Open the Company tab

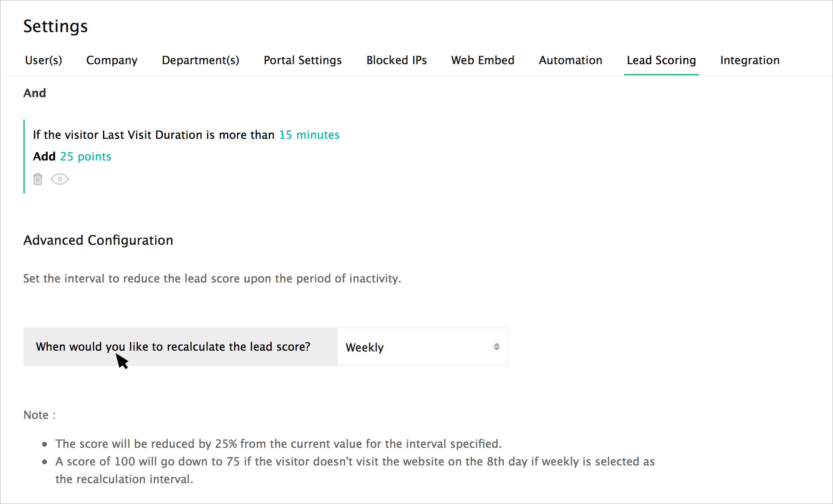pos(112,60)
